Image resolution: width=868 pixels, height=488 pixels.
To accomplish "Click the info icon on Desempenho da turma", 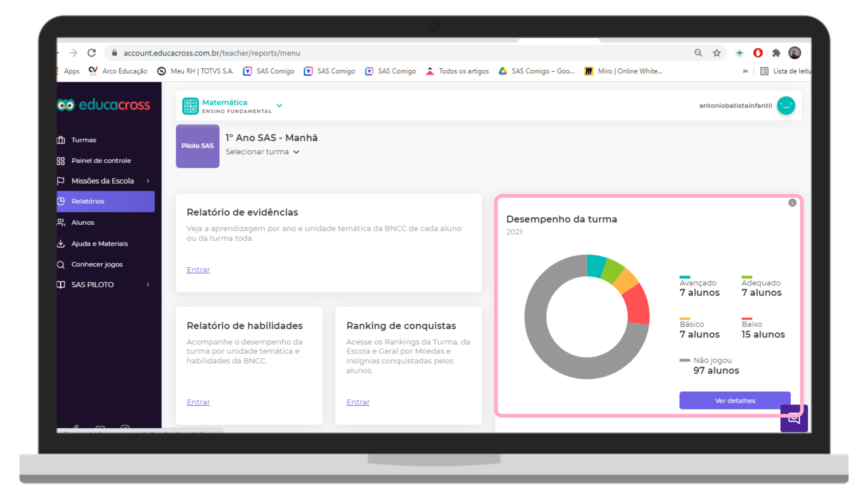I will (792, 203).
